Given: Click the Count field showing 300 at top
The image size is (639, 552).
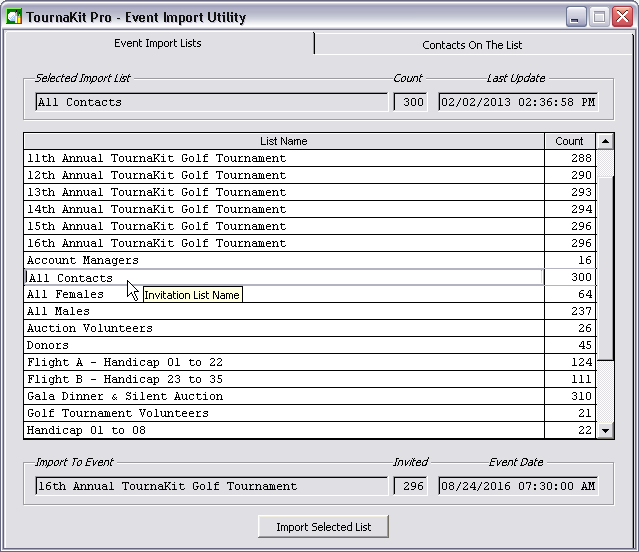Looking at the screenshot, I should 410,102.
